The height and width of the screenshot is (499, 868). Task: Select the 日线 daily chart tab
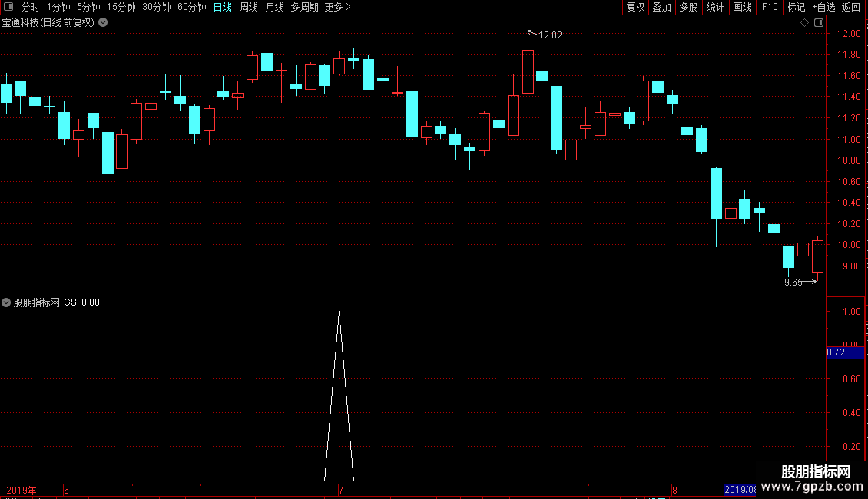pyautogui.click(x=223, y=7)
